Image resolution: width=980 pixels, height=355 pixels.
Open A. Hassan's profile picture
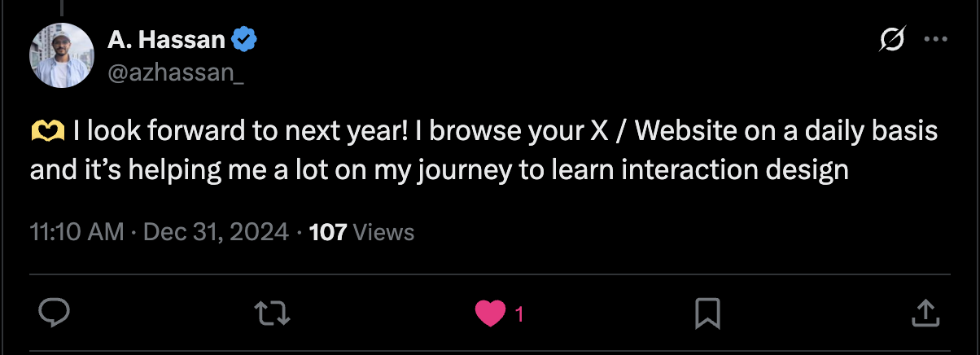[x=62, y=55]
